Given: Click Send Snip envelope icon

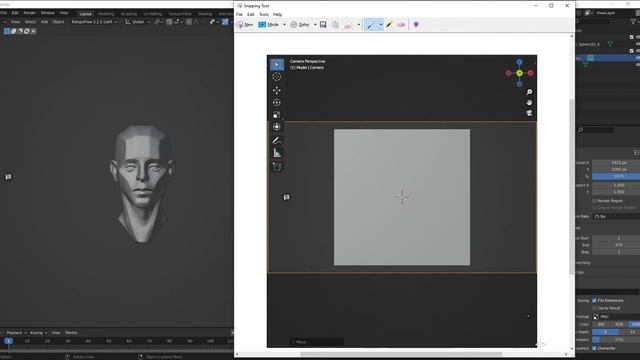Looking at the screenshot, I should [348, 25].
